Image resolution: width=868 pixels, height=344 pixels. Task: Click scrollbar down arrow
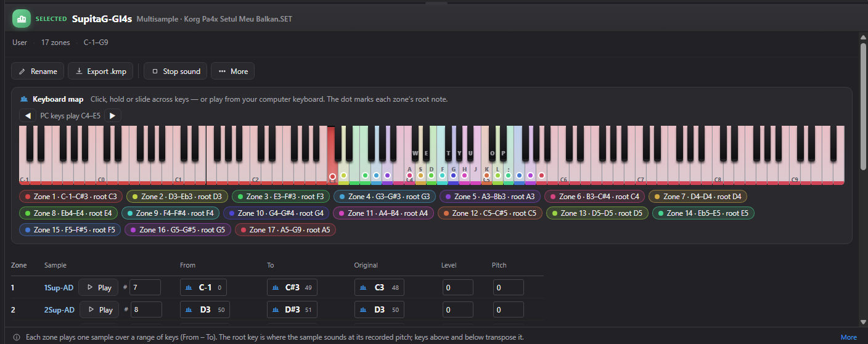[863, 322]
